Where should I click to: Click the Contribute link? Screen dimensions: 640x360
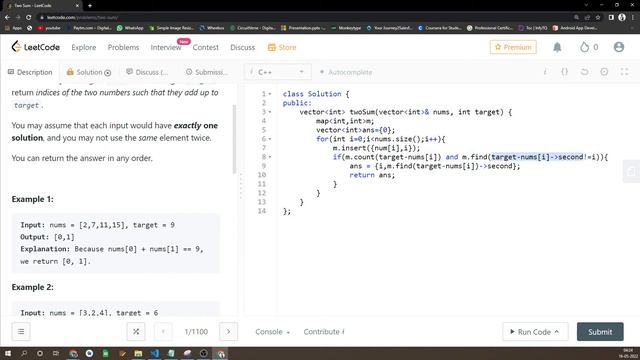point(324,332)
